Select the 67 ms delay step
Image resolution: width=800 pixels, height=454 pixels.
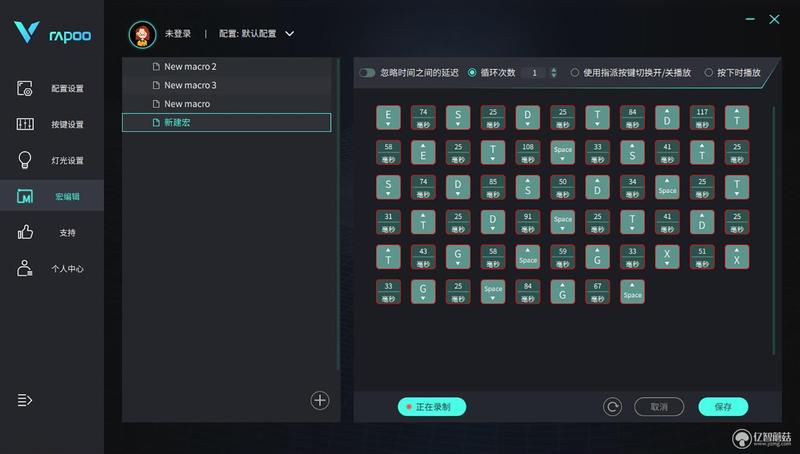point(597,292)
